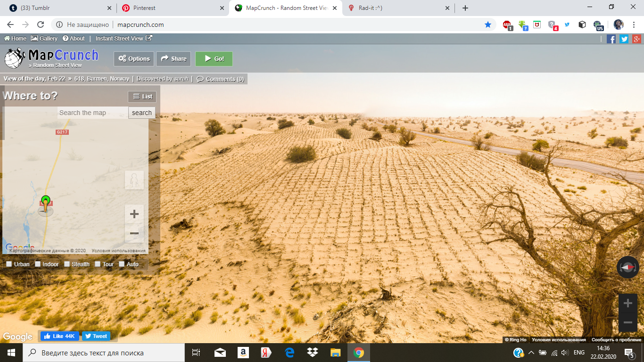The image size is (644, 362).
Task: Focus the Search the map field
Action: 93,113
